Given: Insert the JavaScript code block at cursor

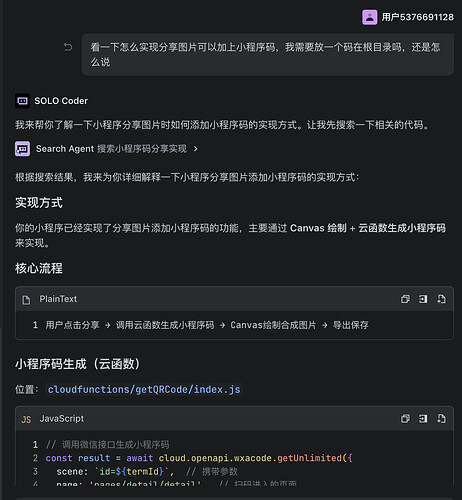Looking at the screenshot, I should (423, 419).
